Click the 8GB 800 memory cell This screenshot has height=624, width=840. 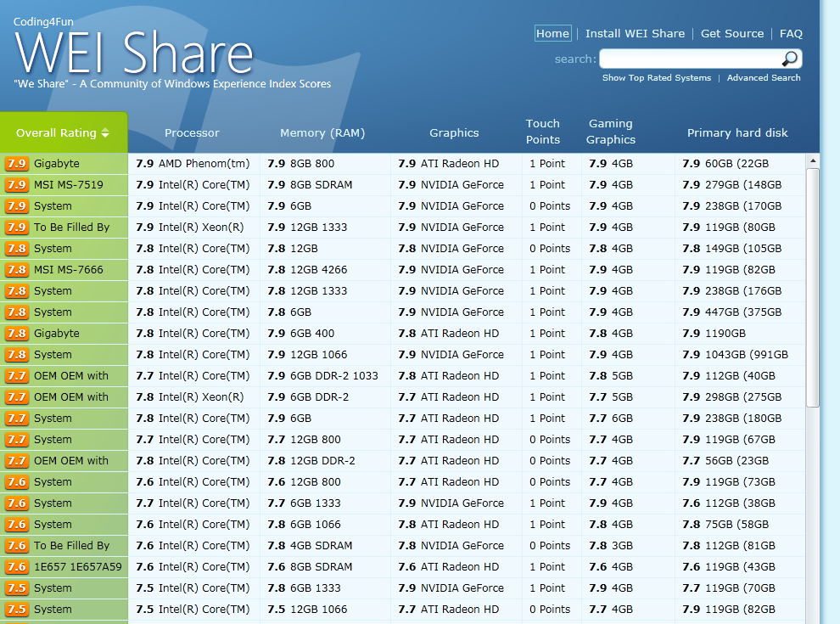(325, 164)
